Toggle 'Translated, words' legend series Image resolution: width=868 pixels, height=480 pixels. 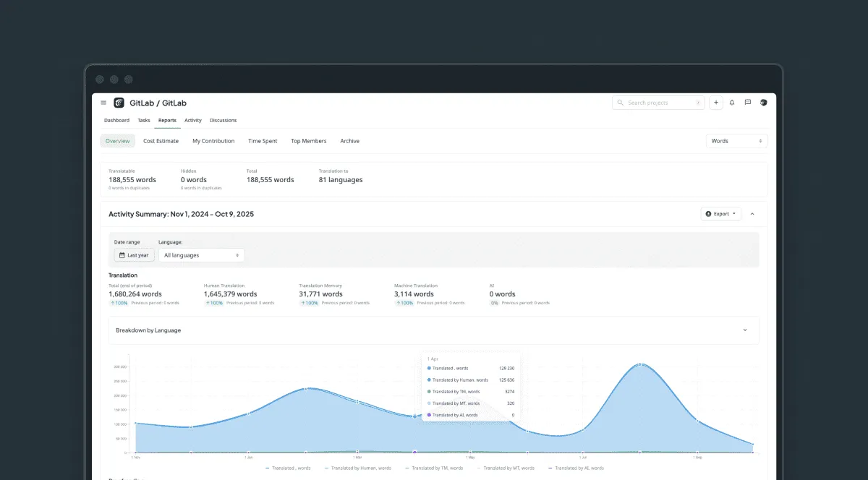(288, 468)
